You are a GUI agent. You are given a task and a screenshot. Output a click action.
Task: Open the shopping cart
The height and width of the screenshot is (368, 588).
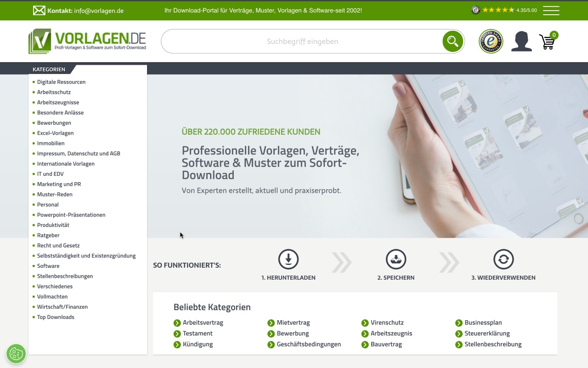547,41
